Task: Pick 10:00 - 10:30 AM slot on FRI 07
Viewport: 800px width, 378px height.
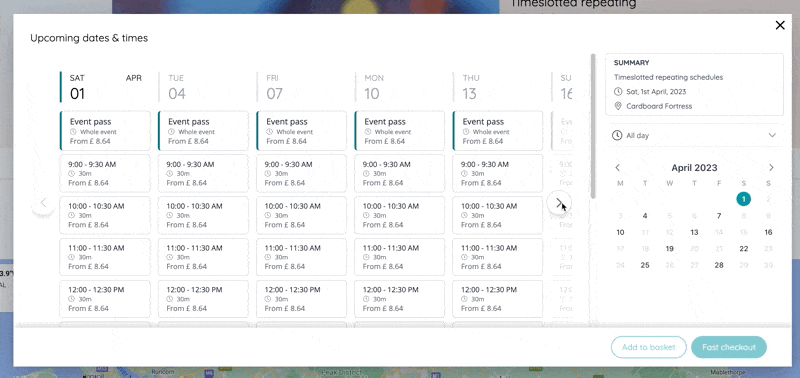Action: point(302,215)
